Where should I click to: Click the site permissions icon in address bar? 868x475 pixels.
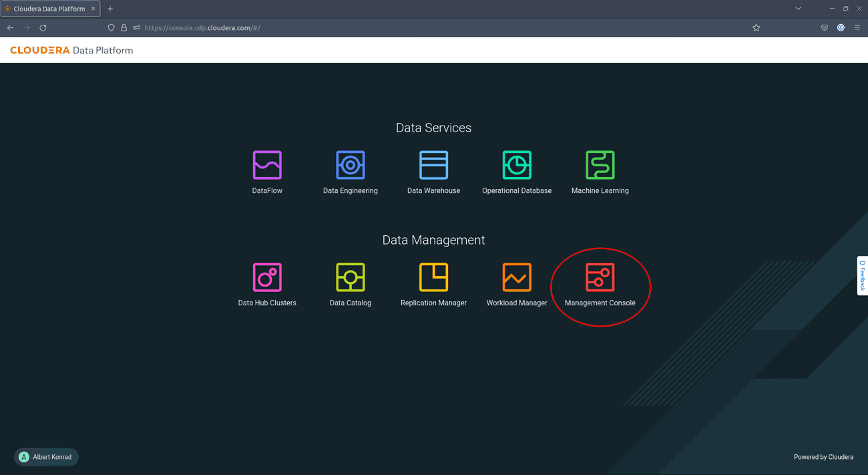click(x=136, y=28)
